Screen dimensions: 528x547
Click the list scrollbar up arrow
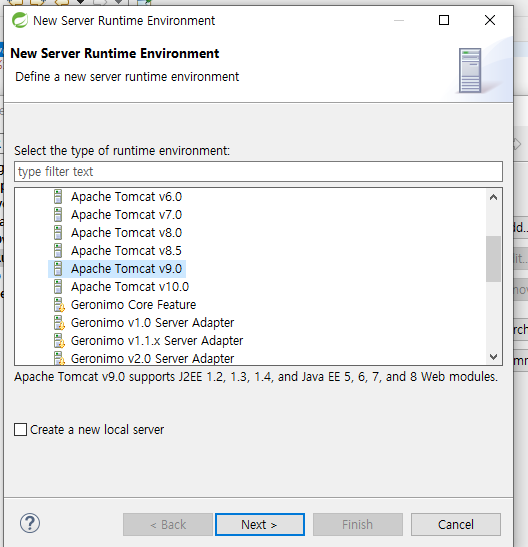(x=493, y=197)
